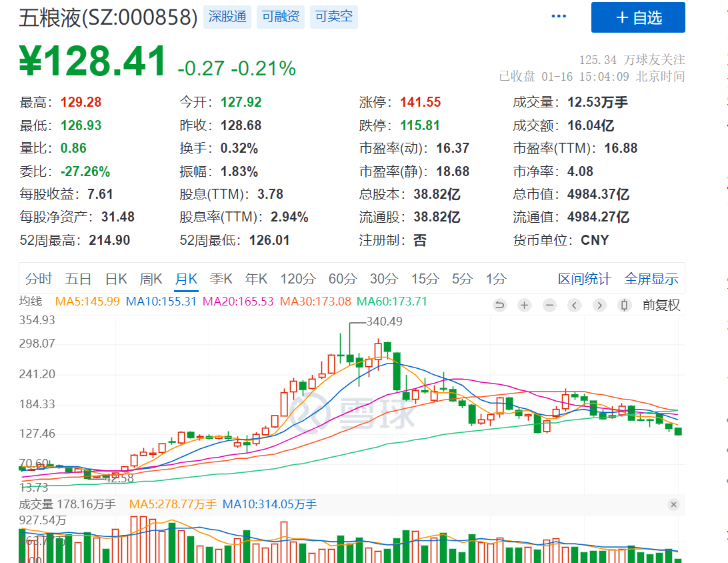Click the 深股通 tag

tap(227, 17)
